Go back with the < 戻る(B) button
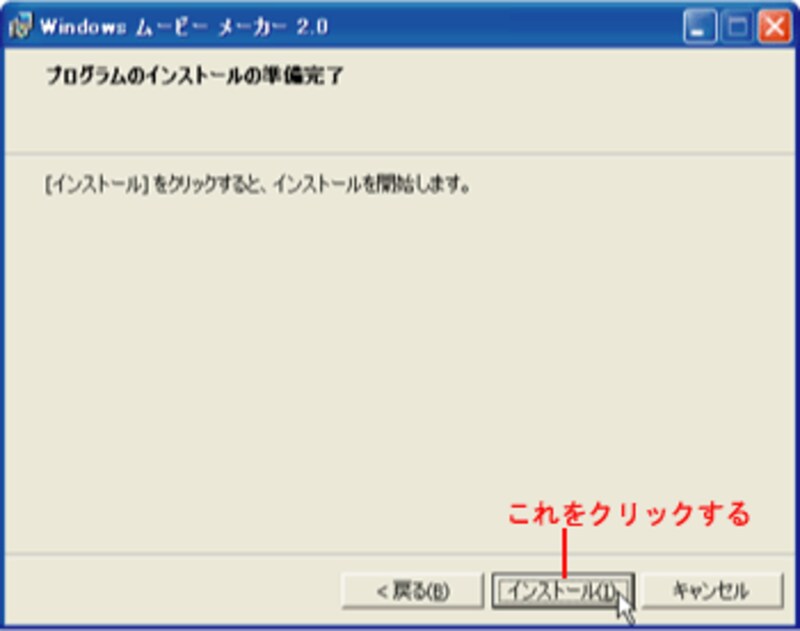Viewport: 800px width, 631px height. pyautogui.click(x=412, y=591)
